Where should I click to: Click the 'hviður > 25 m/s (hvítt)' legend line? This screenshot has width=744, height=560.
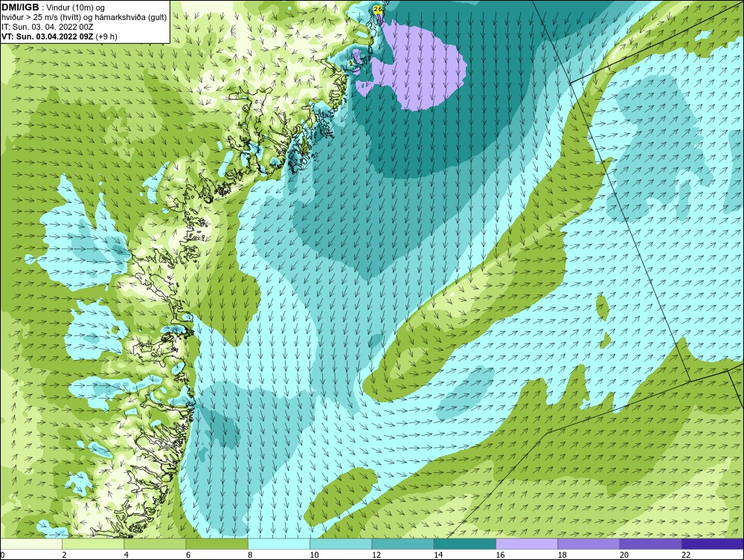pos(84,17)
